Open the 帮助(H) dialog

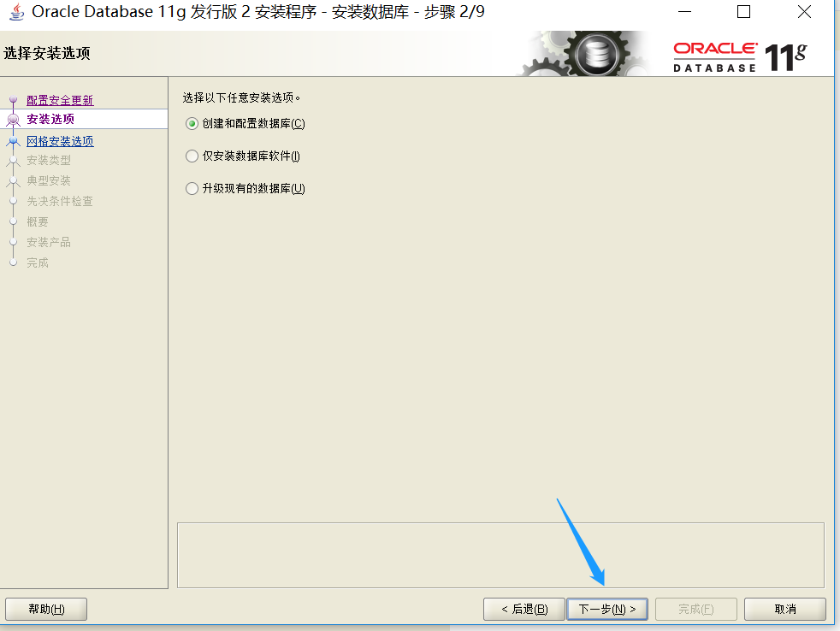[x=45, y=609]
